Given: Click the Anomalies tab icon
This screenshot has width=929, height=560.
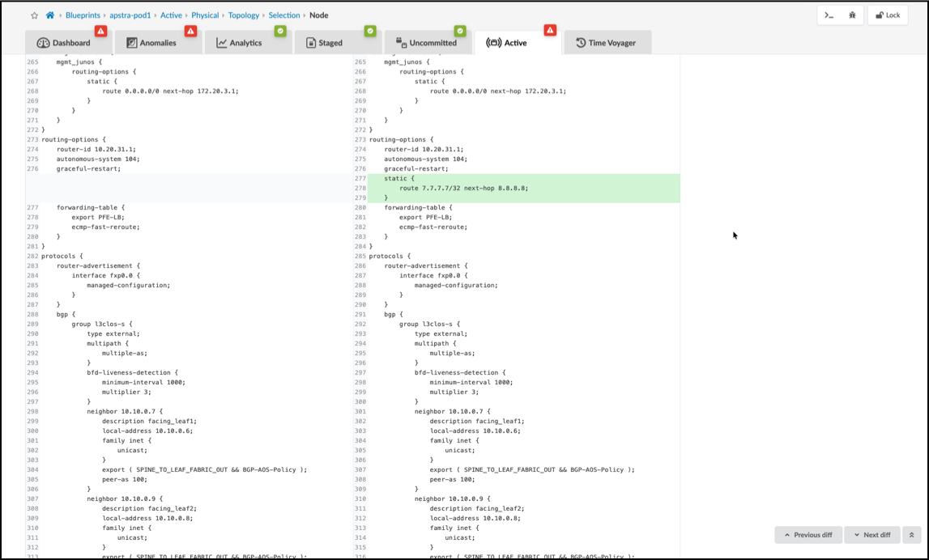Looking at the screenshot, I should click(x=131, y=43).
